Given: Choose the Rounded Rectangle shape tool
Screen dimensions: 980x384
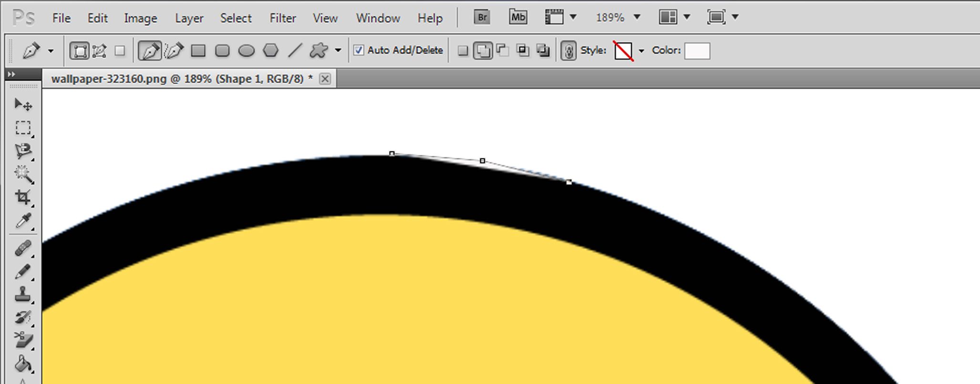Looking at the screenshot, I should point(222,51).
